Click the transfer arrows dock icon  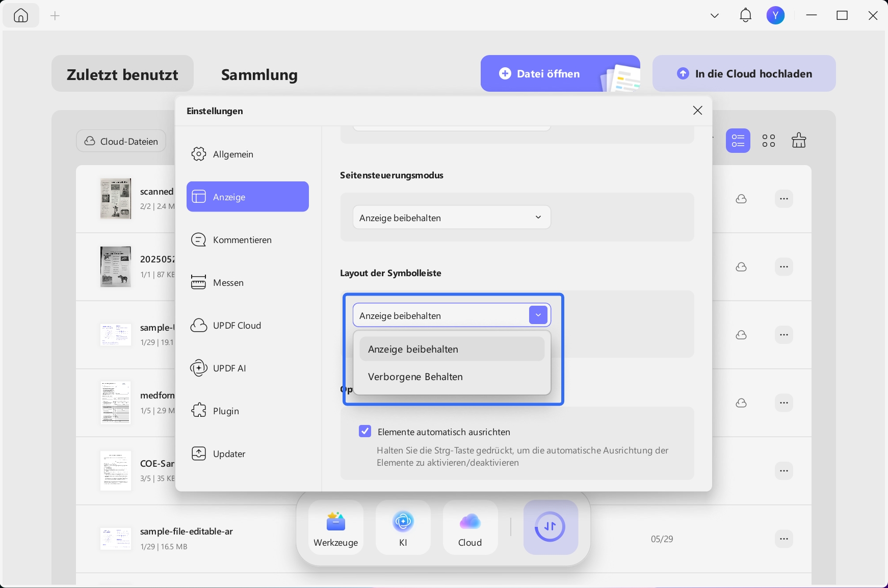click(x=551, y=527)
